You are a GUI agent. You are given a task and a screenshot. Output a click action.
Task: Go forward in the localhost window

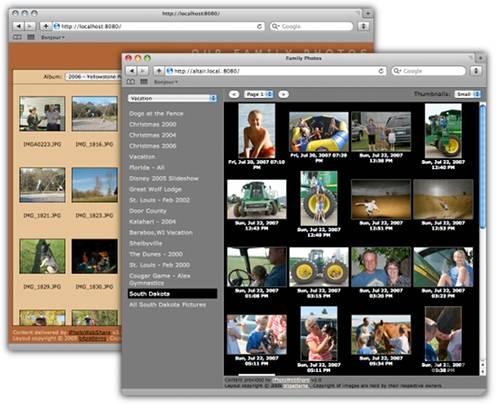[x=30, y=26]
